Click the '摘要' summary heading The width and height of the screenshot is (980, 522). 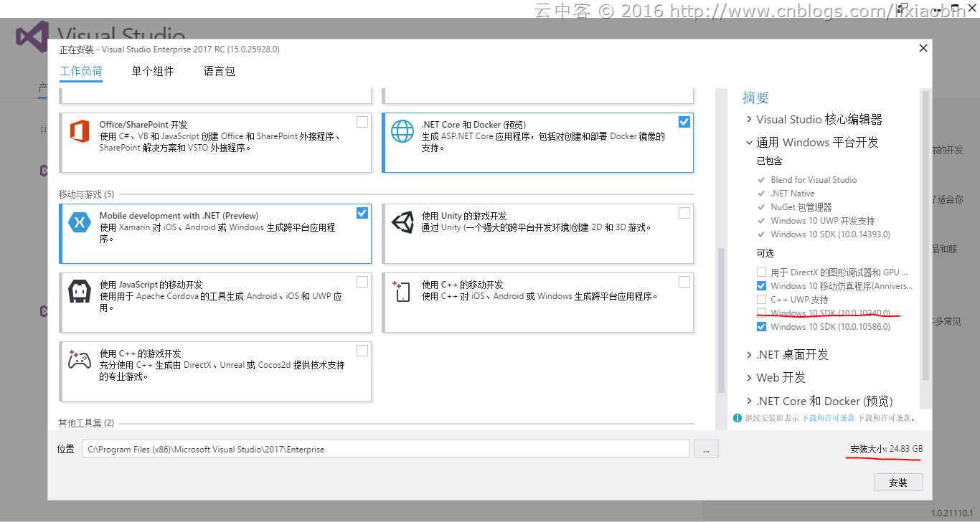tap(755, 98)
